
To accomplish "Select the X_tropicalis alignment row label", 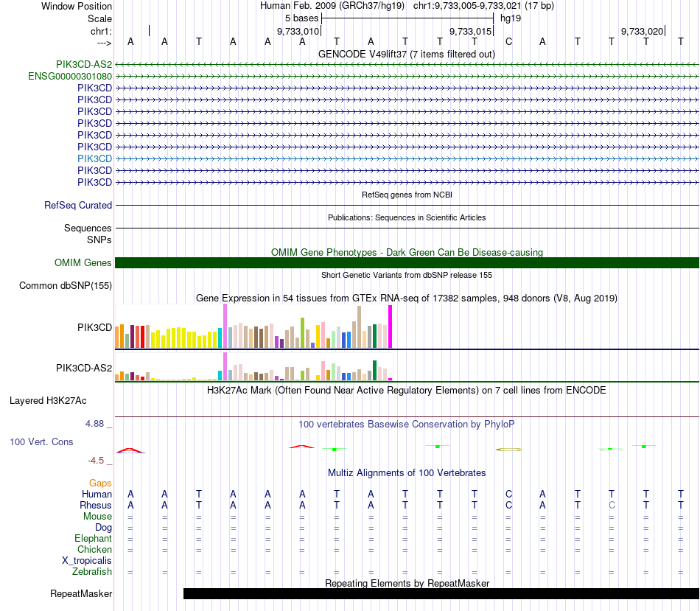I will tap(87, 561).
